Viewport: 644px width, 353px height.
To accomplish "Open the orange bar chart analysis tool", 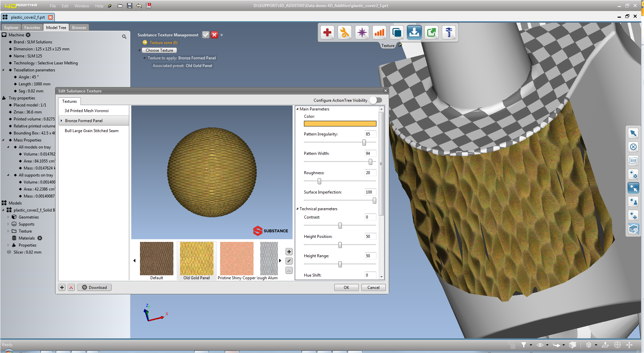I will 379,32.
